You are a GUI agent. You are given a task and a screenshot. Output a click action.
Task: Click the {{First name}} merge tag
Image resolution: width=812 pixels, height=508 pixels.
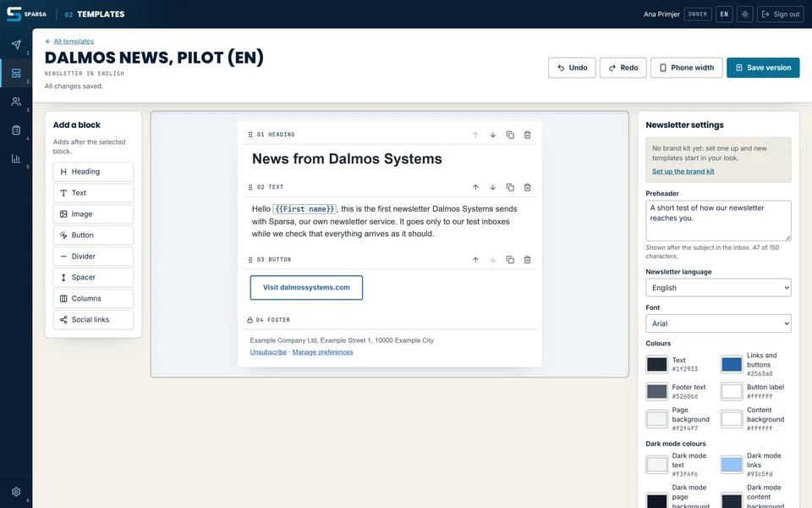304,209
